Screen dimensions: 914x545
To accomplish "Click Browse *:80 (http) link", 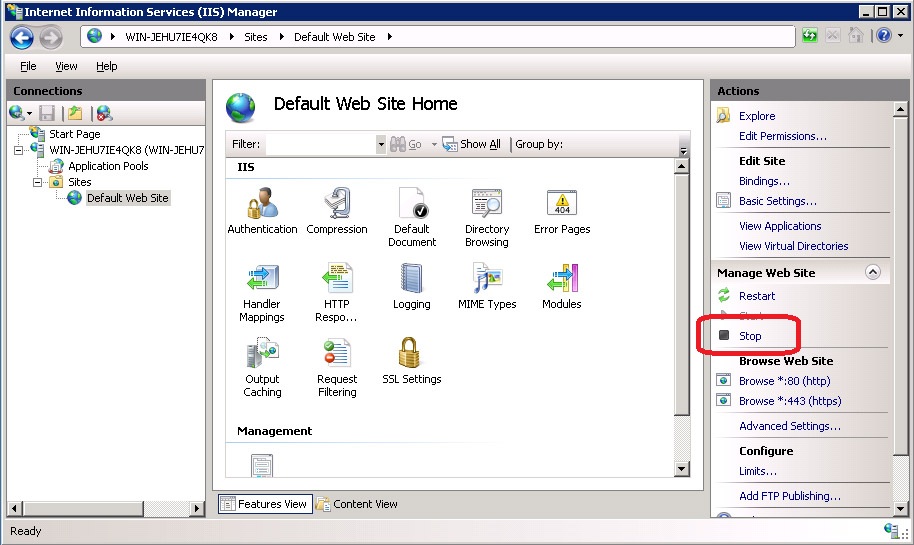I will [785, 381].
